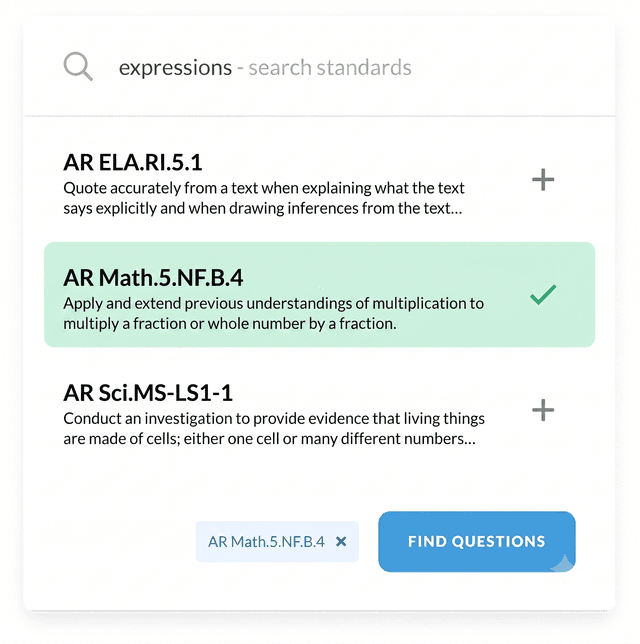Select the highlighted AR Math.5.NF.B.4 title
640x644 pixels.
click(153, 278)
